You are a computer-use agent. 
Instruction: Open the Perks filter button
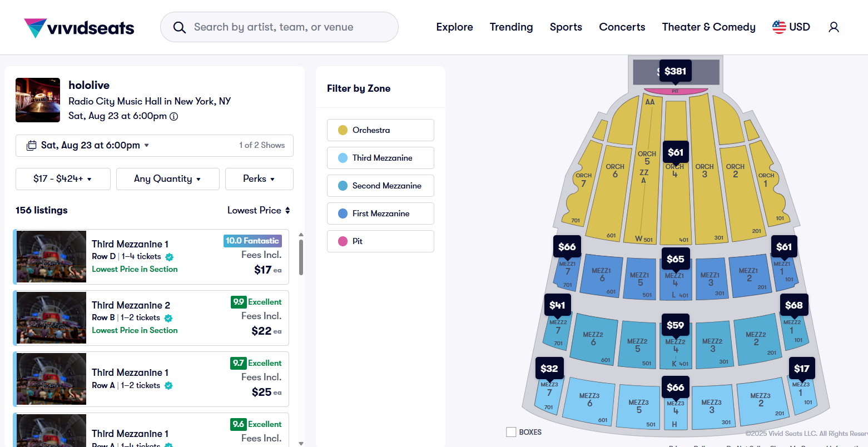259,179
